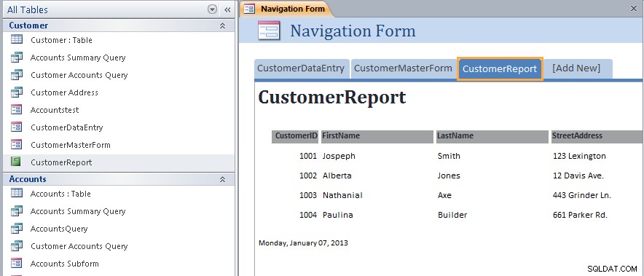
Task: Click the Customer Address query icon
Action: pyautogui.click(x=17, y=92)
